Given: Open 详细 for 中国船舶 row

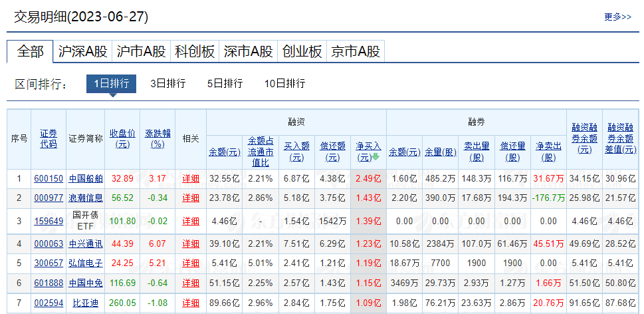Looking at the screenshot, I should (x=191, y=179).
